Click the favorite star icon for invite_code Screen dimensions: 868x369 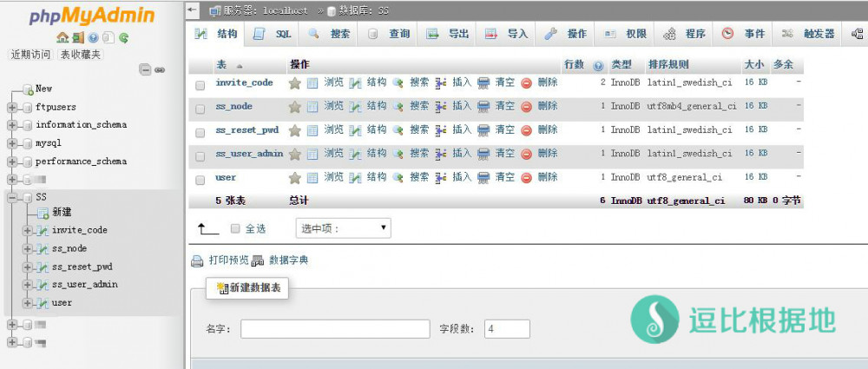(x=294, y=82)
